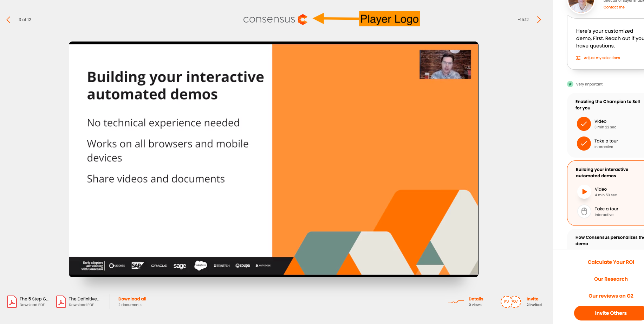Click the adjust selections sliders icon
The image size is (644, 324).
[x=578, y=58]
